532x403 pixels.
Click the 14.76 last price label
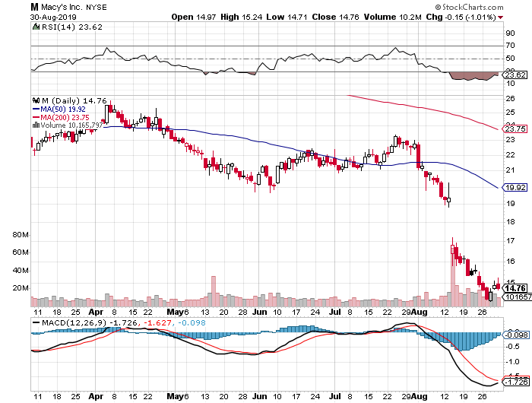[x=515, y=289]
